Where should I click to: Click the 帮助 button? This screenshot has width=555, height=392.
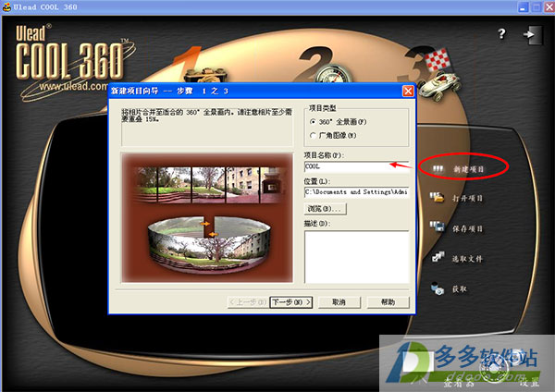(388, 302)
